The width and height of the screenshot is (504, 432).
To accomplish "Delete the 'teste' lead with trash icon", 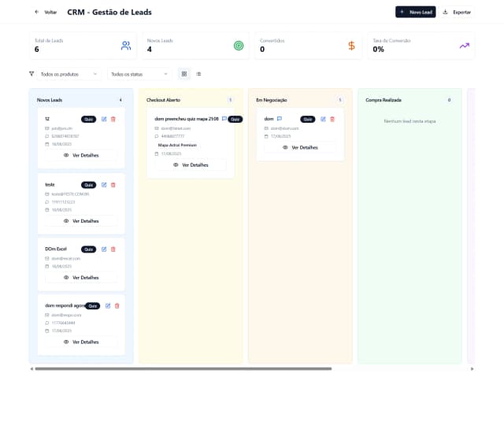I will [x=113, y=184].
